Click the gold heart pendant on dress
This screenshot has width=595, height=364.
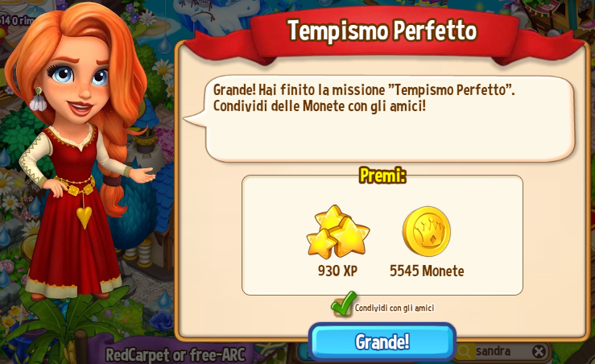pyautogui.click(x=84, y=217)
